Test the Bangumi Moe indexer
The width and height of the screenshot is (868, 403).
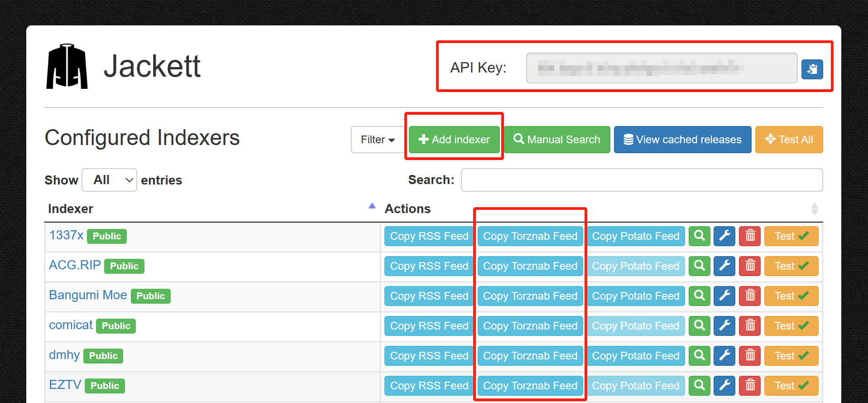coord(791,296)
